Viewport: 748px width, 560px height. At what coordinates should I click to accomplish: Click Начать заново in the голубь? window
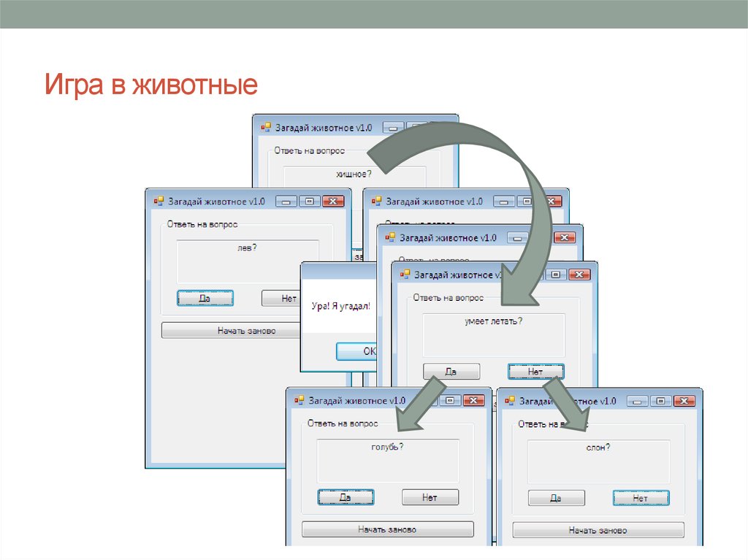coord(387,529)
